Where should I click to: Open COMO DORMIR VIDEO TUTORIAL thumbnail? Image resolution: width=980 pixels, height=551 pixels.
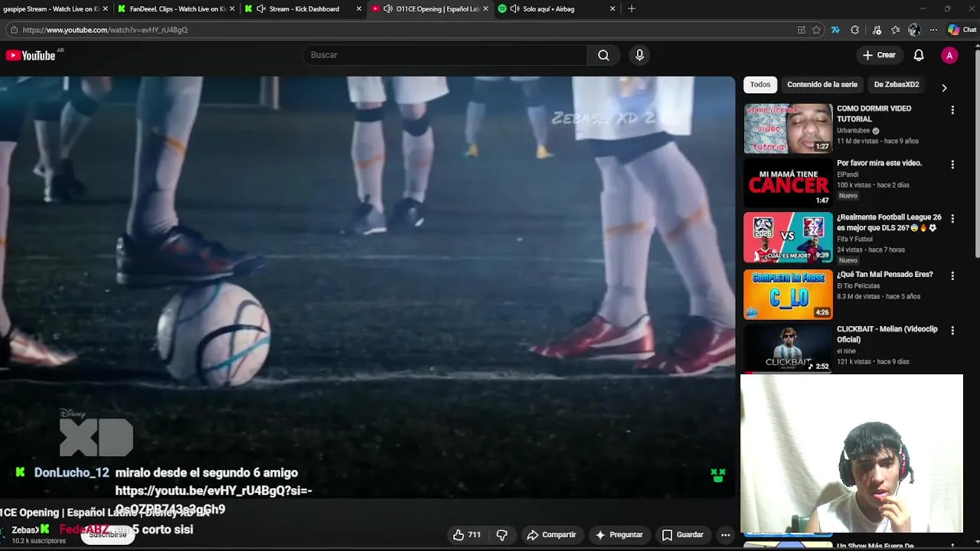click(x=788, y=129)
